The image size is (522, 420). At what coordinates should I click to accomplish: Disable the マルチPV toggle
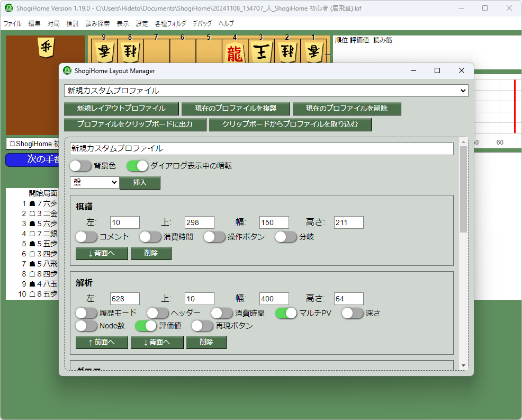pos(286,313)
